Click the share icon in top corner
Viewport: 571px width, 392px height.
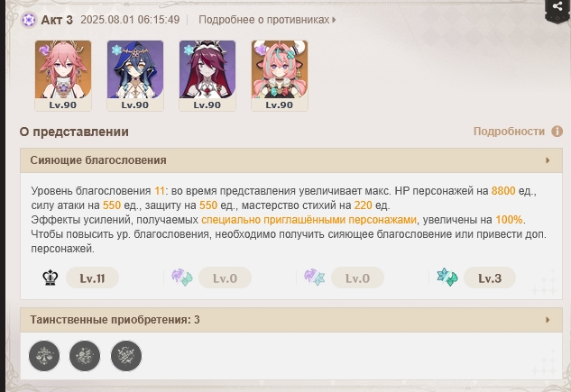[557, 6]
